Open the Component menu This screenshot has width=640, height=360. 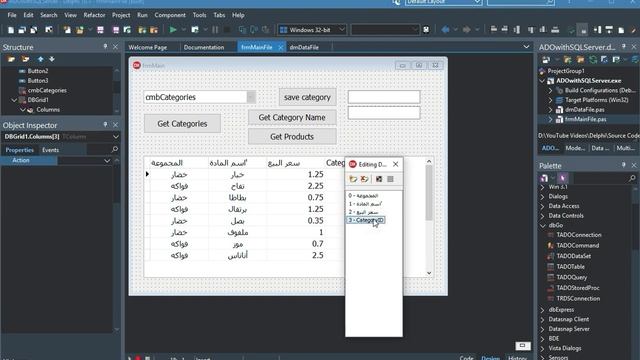(x=170, y=15)
